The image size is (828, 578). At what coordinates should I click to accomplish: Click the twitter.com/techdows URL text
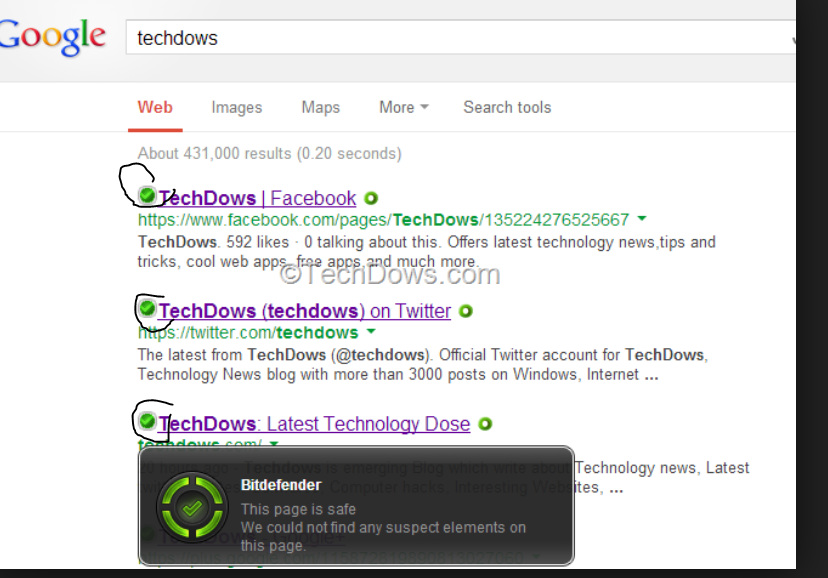coord(248,333)
